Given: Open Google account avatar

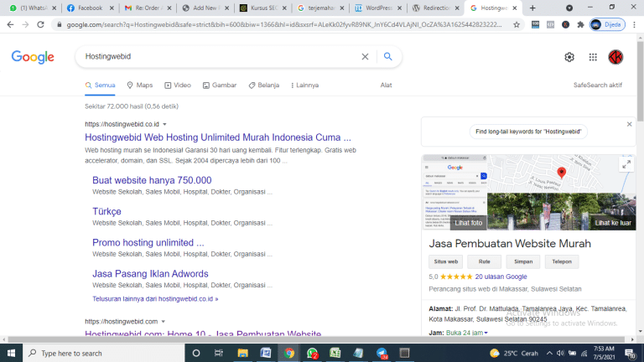Looking at the screenshot, I should (x=615, y=57).
